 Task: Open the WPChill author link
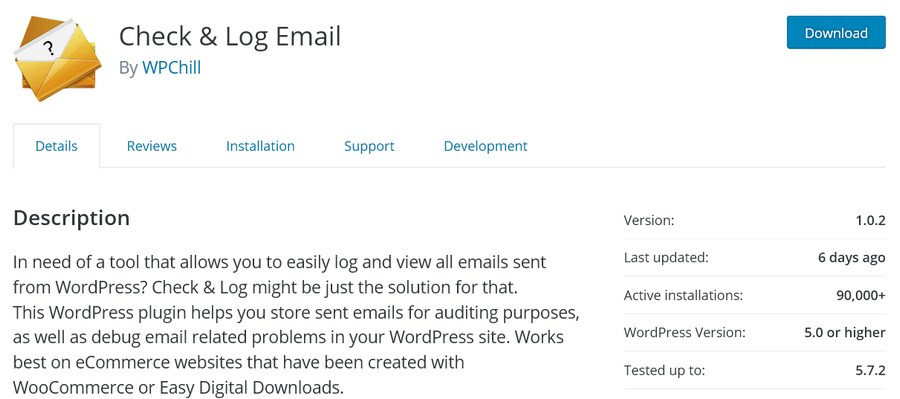(172, 68)
